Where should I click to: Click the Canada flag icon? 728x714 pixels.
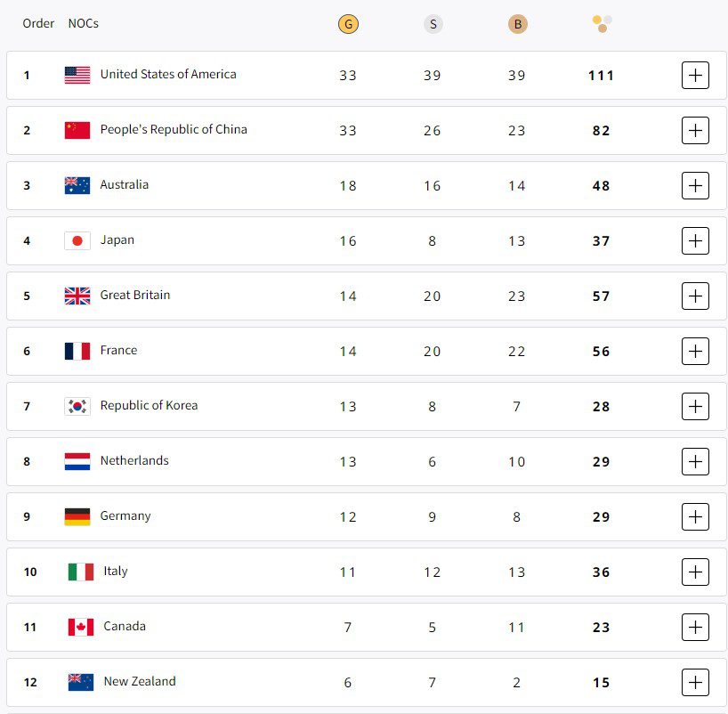81,627
